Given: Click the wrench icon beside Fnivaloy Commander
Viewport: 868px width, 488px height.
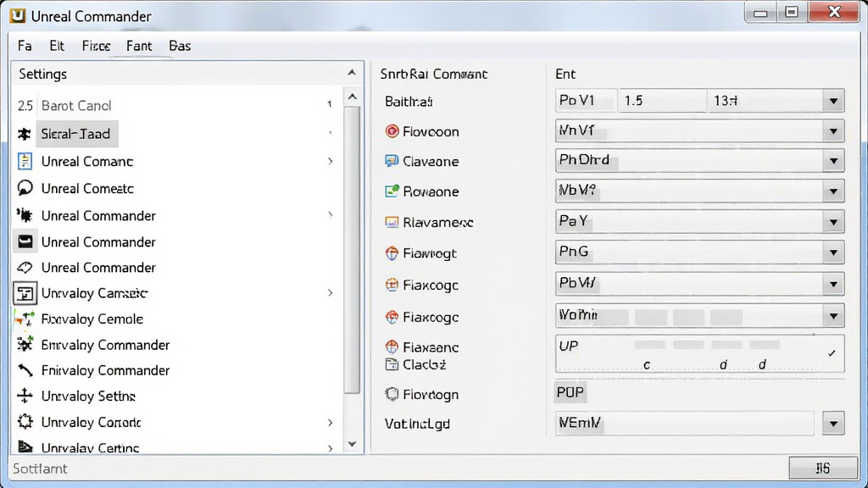Looking at the screenshot, I should point(25,370).
